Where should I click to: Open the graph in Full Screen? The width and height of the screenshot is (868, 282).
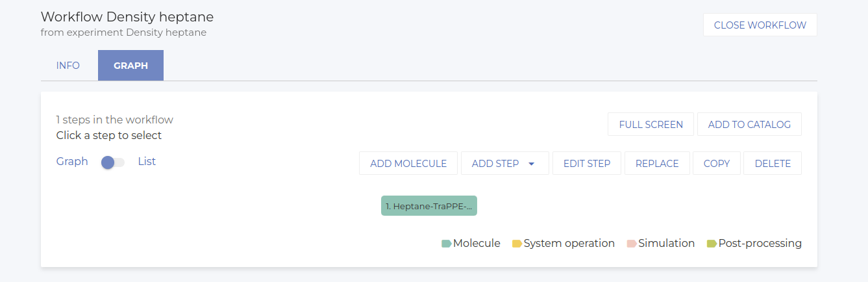point(651,125)
